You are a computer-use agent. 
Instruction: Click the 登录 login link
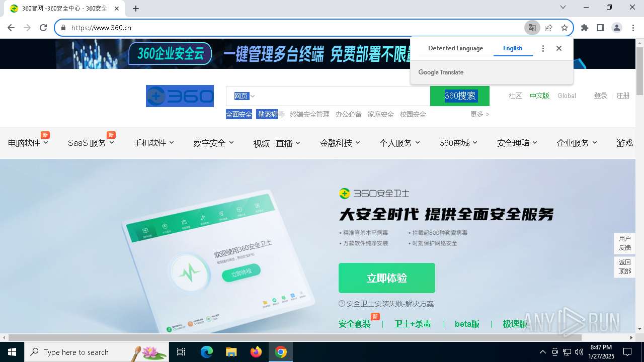pos(601,96)
